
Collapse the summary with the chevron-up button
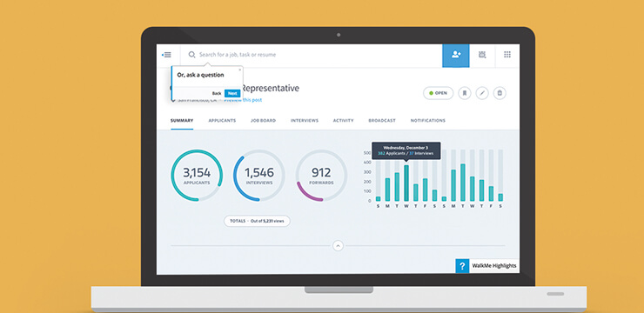coord(338,246)
